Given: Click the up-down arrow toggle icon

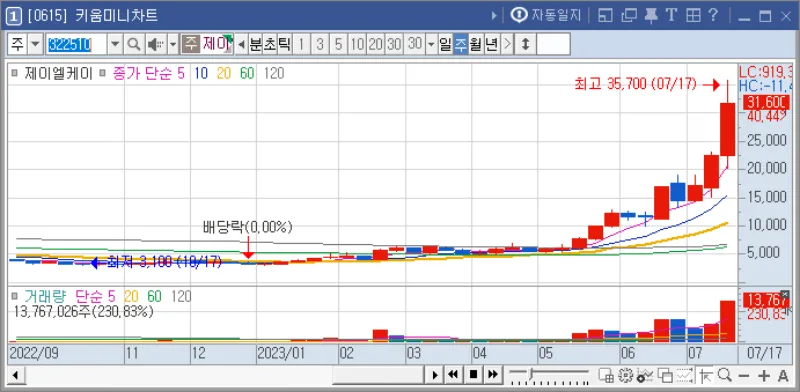Looking at the screenshot, I should coord(525,44).
